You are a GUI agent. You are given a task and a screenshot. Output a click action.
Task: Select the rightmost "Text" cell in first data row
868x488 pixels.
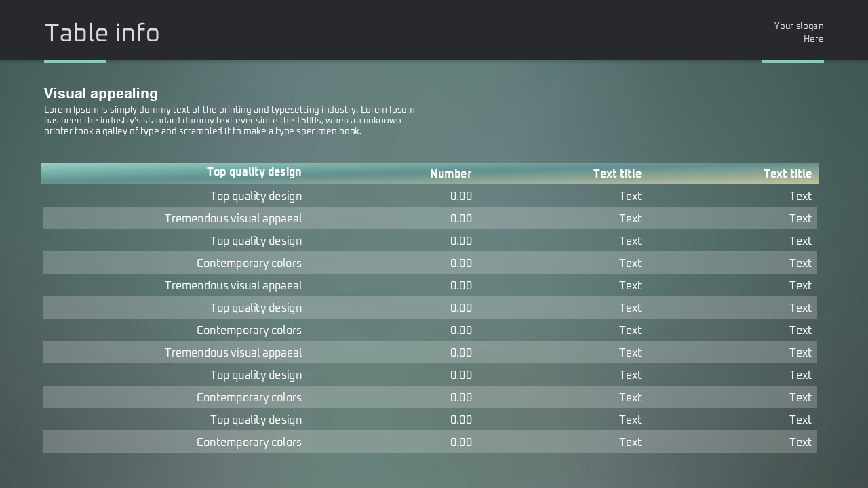(800, 196)
